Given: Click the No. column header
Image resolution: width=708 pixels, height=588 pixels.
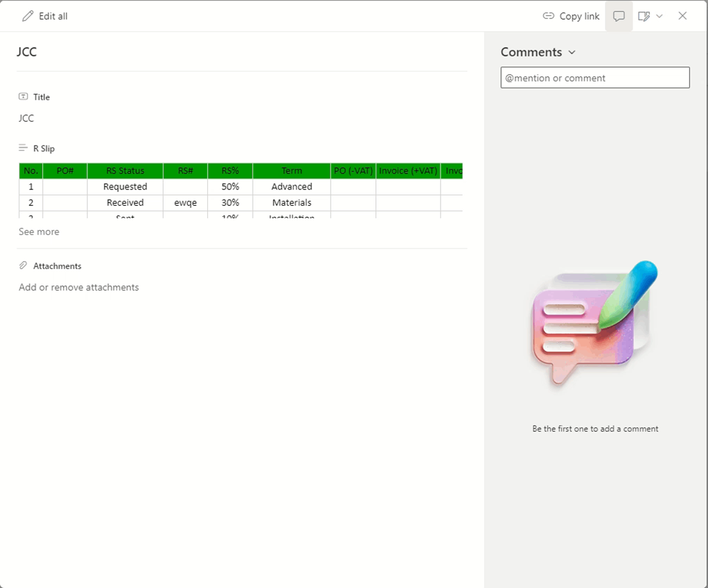Looking at the screenshot, I should coord(31,171).
